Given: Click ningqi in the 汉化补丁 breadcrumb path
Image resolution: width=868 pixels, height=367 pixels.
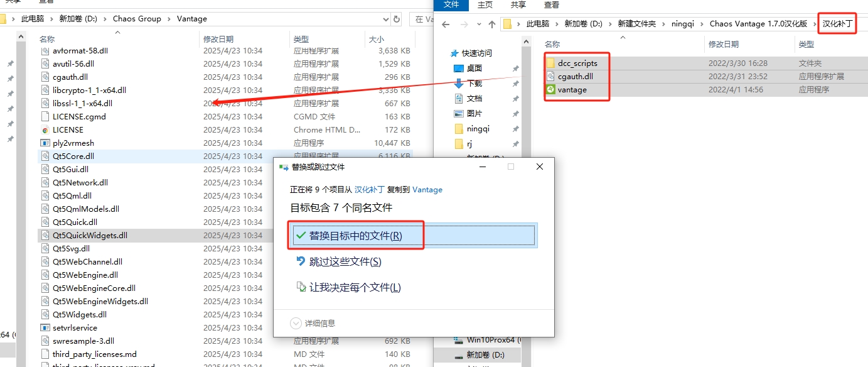Looking at the screenshot, I should coord(683,24).
